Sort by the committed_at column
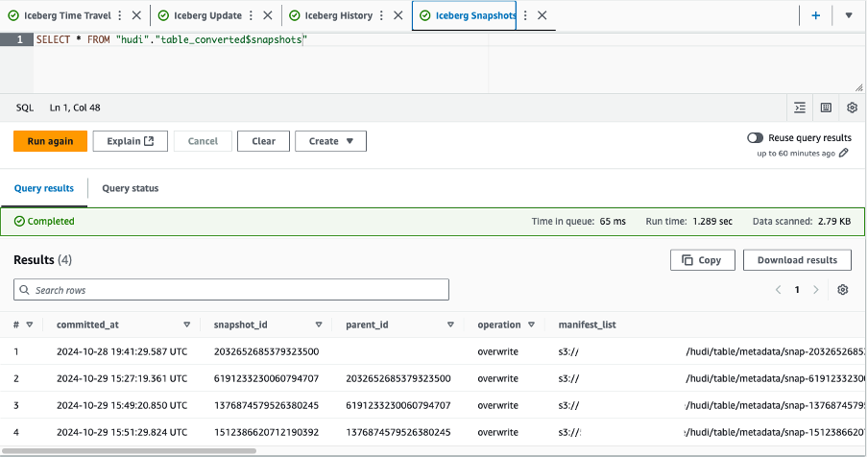The height and width of the screenshot is (457, 868). click(x=186, y=325)
